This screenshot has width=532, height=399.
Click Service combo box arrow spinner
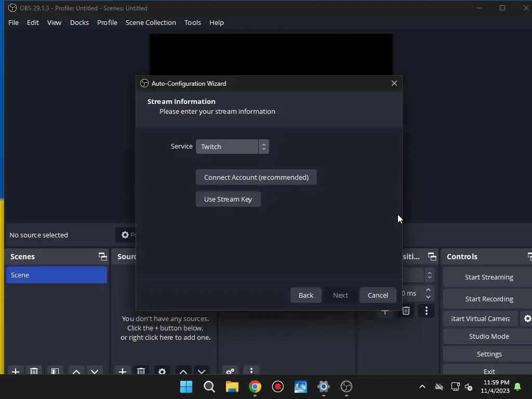(x=263, y=147)
